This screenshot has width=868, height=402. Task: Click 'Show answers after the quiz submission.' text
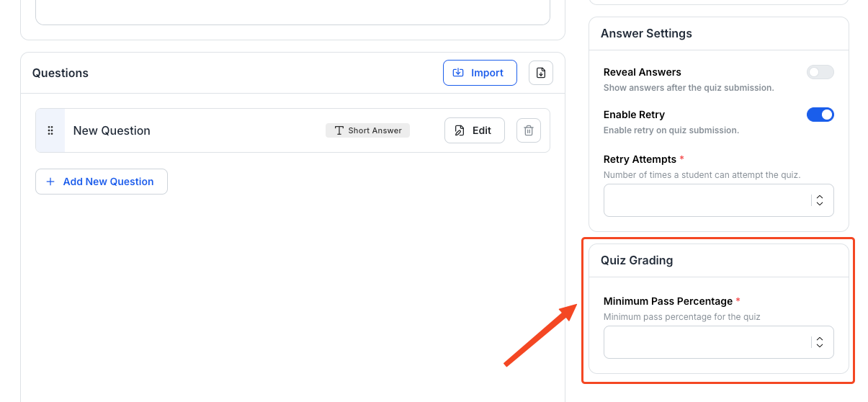[x=689, y=88]
